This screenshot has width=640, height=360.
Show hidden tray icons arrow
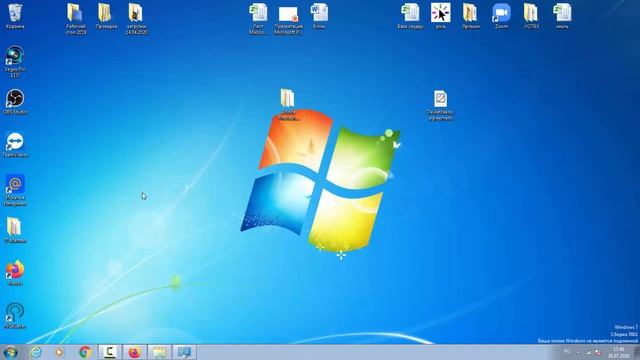click(578, 352)
